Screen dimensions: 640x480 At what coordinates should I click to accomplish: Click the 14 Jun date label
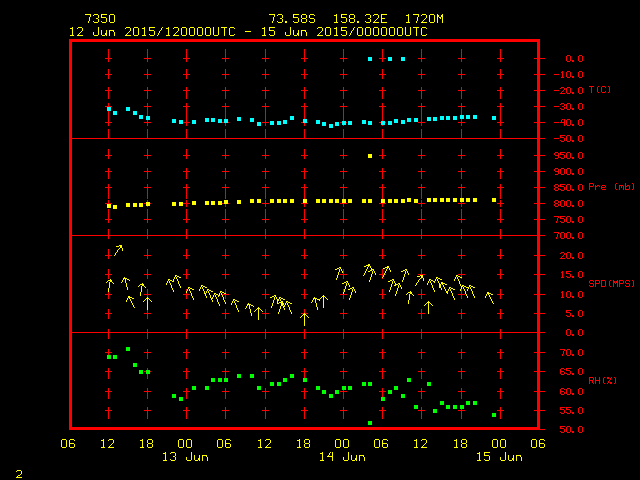(341, 457)
